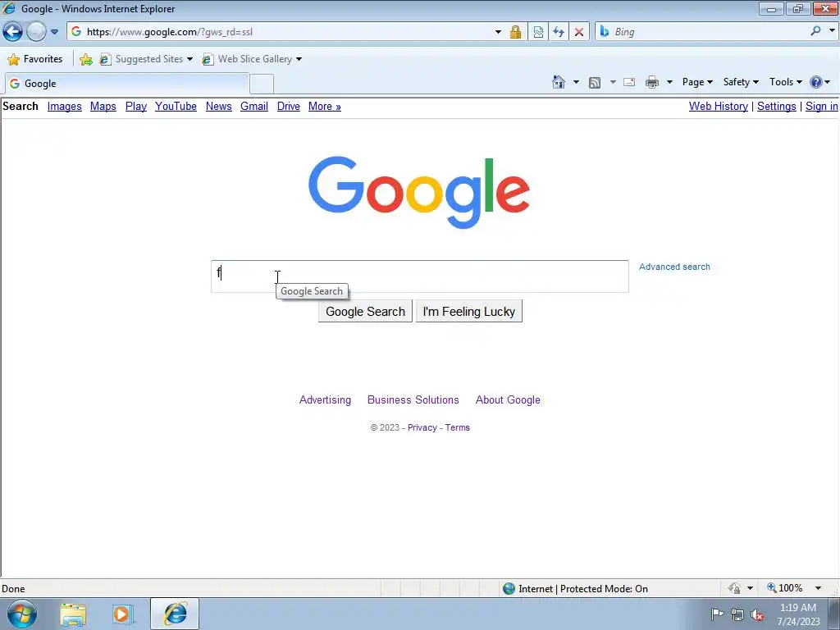
Task: Click the network tray icon
Action: (x=737, y=614)
